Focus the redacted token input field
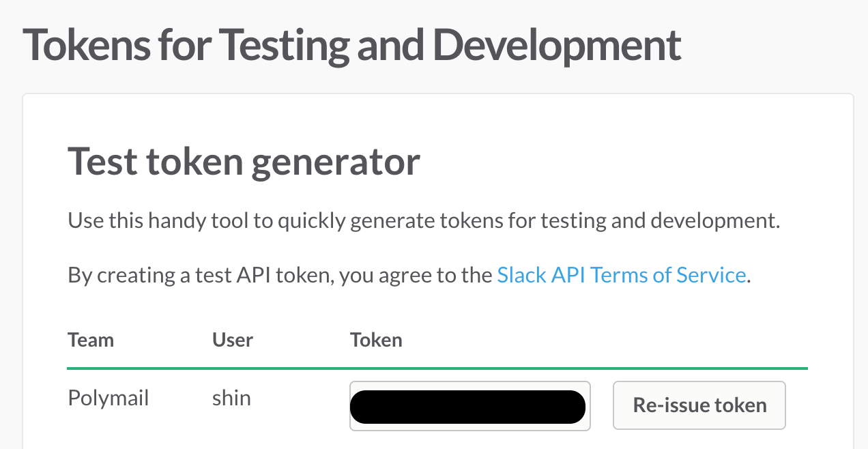Screen dimensions: 868x449 [469, 405]
